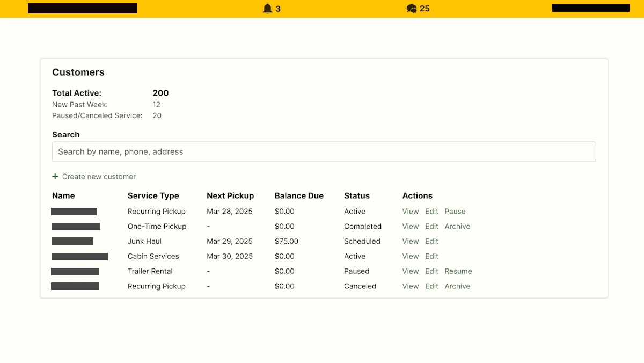Edit the One-Time Pickup customer
Image resolution: width=644 pixels, height=363 pixels.
432,227
